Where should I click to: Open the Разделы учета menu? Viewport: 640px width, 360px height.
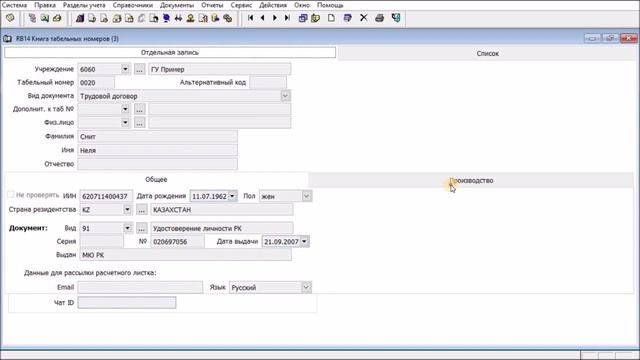pos(84,5)
